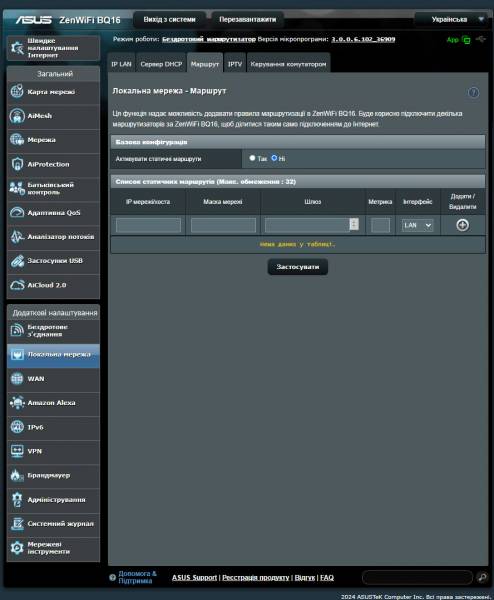Click the add route plus icon
494x600 pixels.
tap(463, 225)
